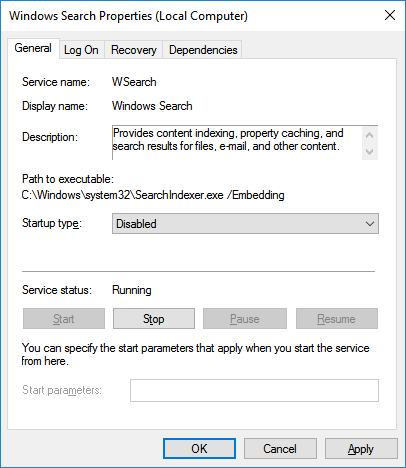
Task: Go to the Recovery tab
Action: coord(134,50)
